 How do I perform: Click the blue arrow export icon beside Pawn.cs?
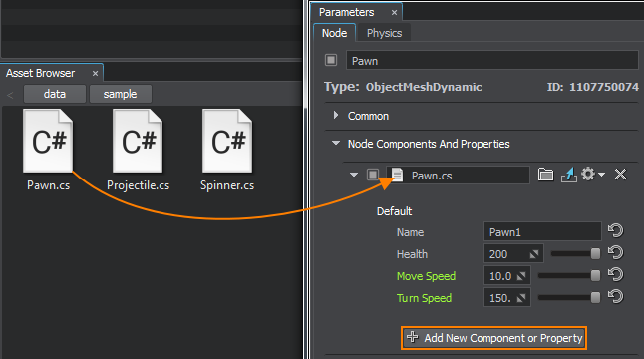click(x=569, y=175)
